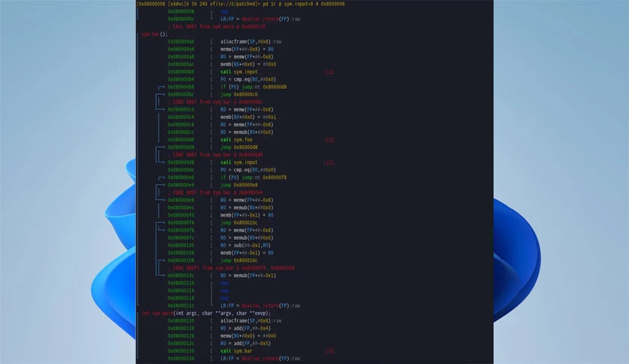Click the address 0x080000b4
The image size is (629, 364).
click(x=181, y=80)
